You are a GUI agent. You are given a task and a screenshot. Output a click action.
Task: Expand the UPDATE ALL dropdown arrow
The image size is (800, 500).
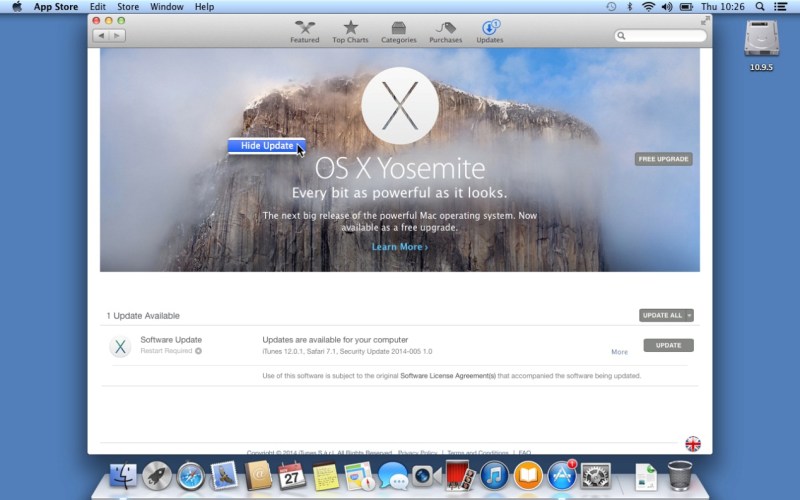coord(689,315)
